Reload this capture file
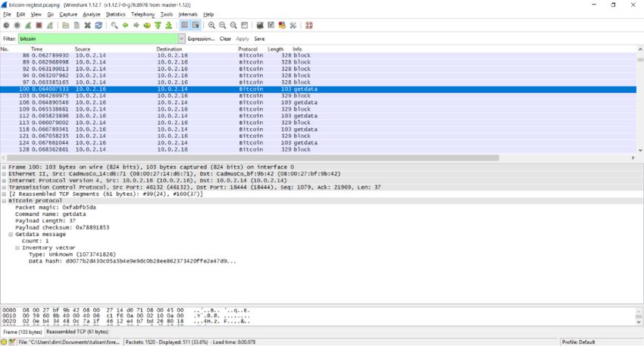This screenshot has width=644, height=346. 98,26
